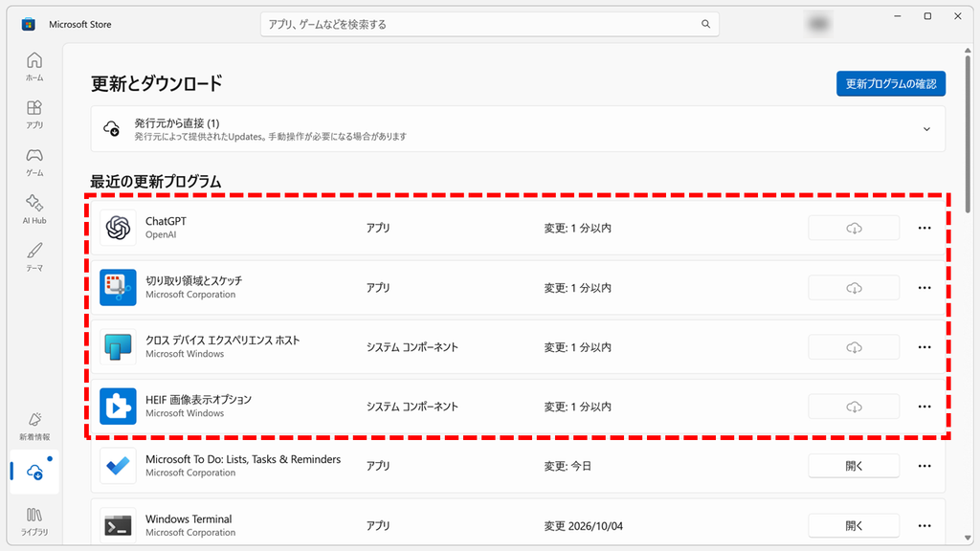
Task: Open ライブラリ (Library) in the sidebar
Action: coord(34,521)
